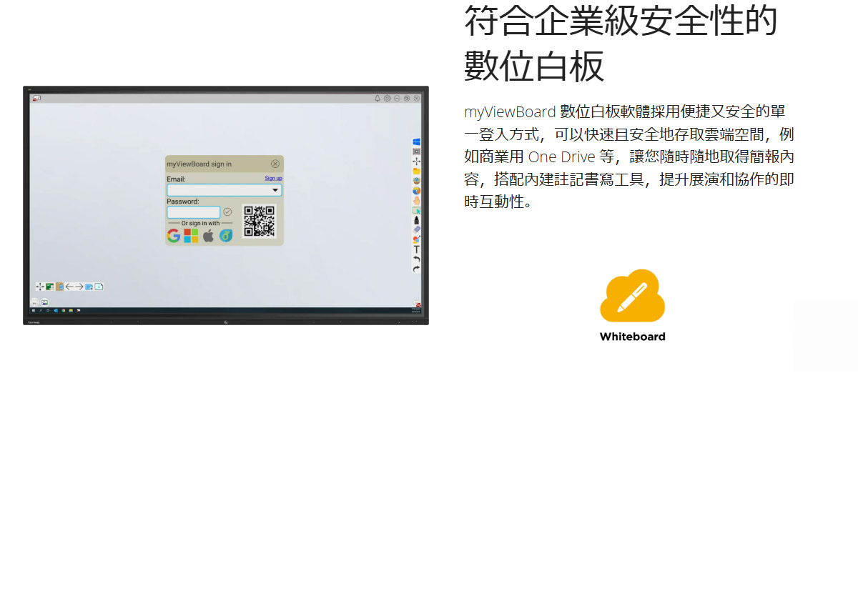Select the black pen tool
The width and height of the screenshot is (858, 616).
(x=416, y=220)
